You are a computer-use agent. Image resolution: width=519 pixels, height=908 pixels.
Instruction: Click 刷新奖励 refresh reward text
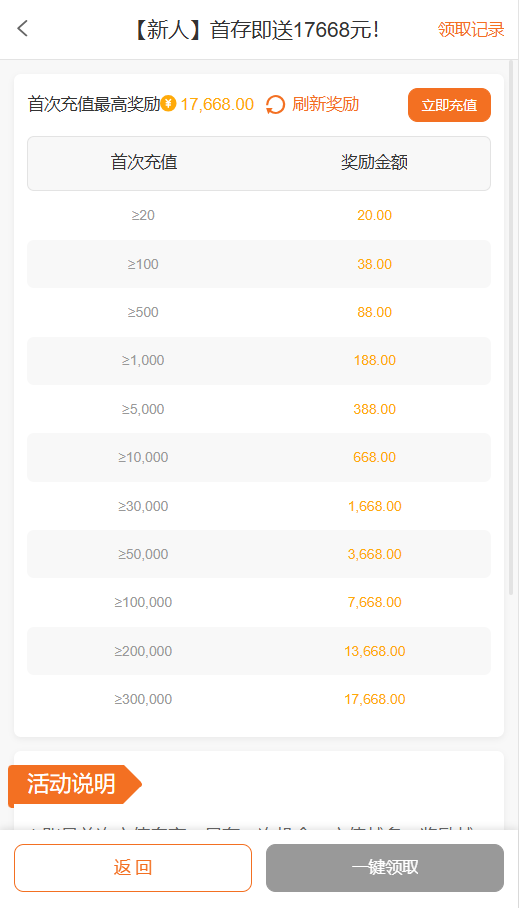326,104
